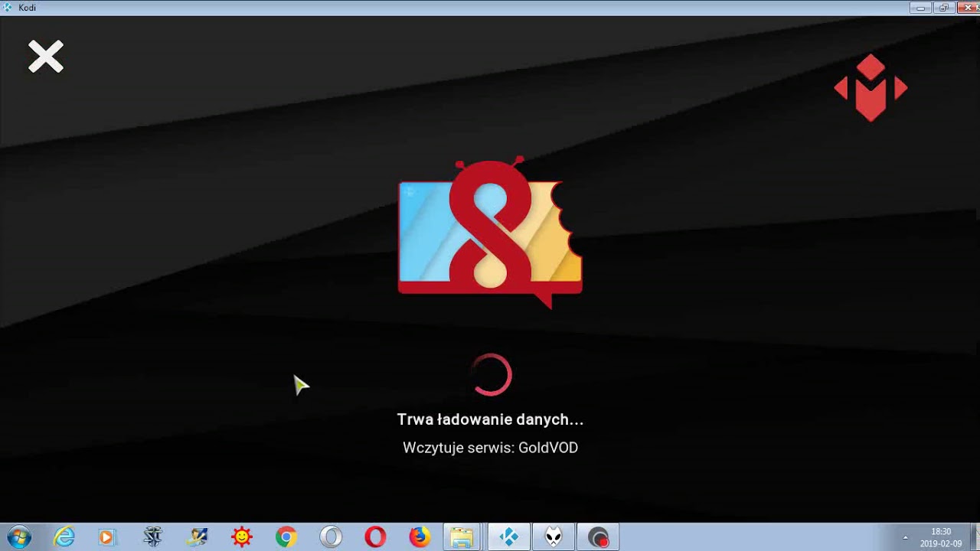
Task: Open the Windows Start menu
Action: [x=18, y=537]
